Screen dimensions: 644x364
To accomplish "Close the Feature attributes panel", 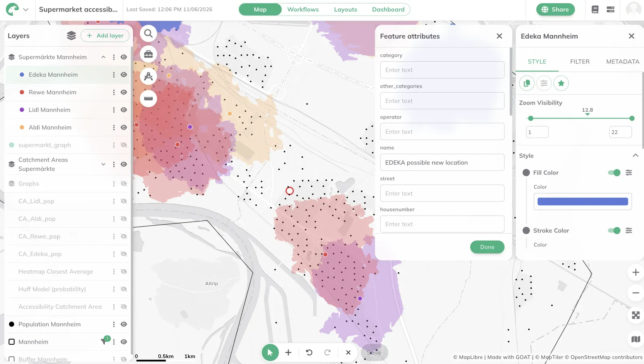I will tap(499, 36).
